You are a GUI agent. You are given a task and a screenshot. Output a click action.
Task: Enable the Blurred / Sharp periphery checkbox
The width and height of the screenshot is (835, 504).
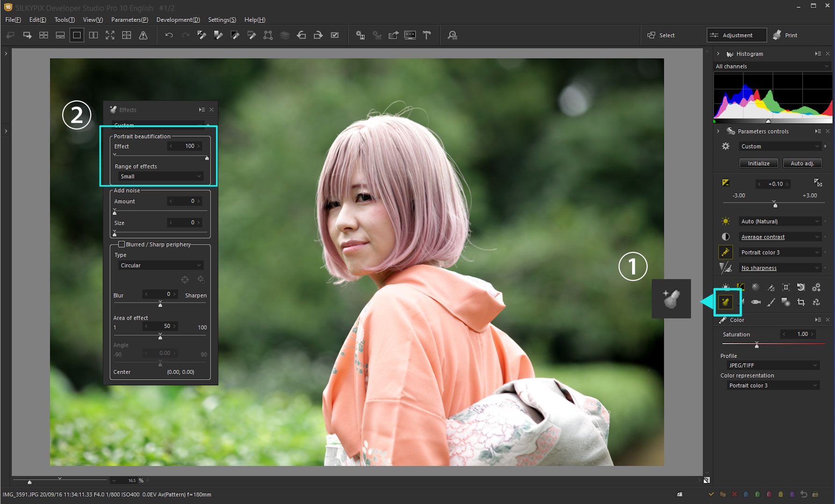coord(122,244)
